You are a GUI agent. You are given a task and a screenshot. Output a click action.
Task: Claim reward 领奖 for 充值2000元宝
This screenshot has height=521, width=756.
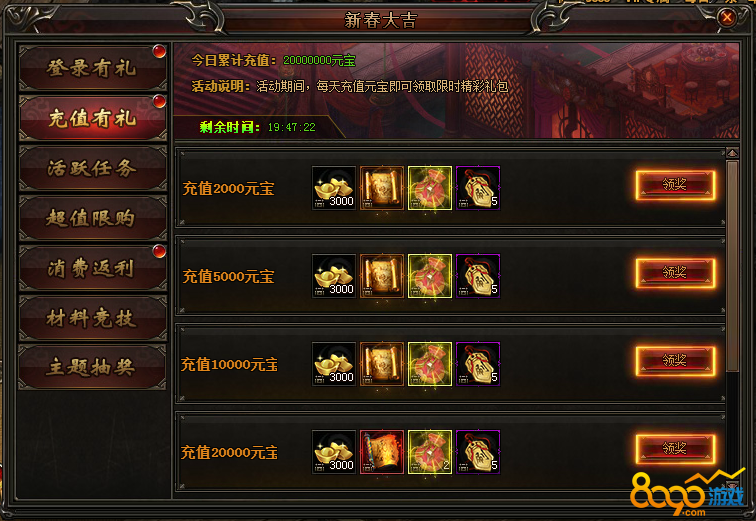click(x=675, y=185)
